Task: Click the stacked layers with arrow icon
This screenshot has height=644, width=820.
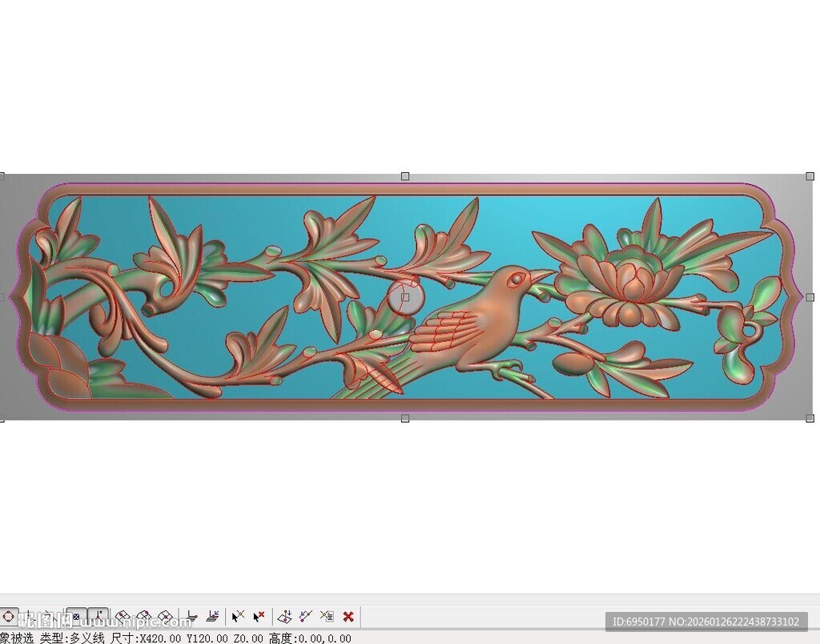Action: pyautogui.click(x=213, y=617)
